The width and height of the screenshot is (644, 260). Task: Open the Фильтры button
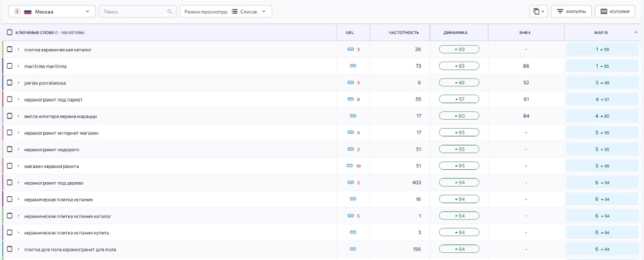571,12
